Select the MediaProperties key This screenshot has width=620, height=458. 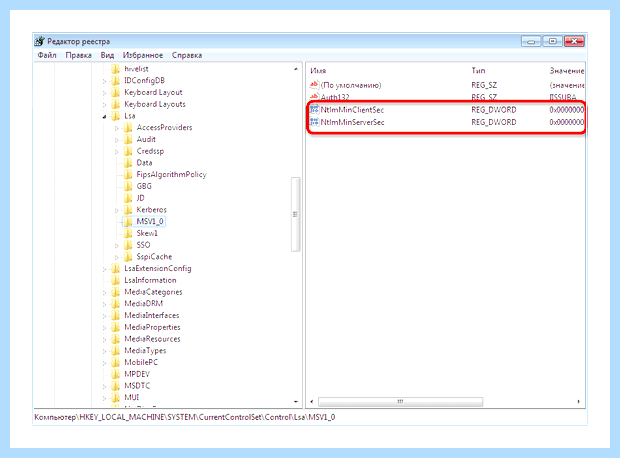[152, 327]
